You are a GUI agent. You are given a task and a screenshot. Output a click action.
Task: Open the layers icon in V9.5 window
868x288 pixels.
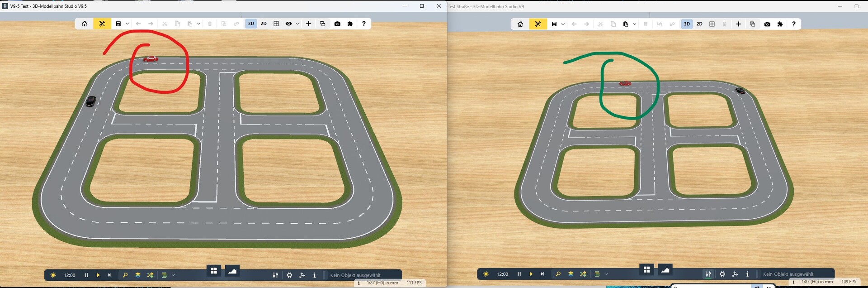tap(138, 275)
